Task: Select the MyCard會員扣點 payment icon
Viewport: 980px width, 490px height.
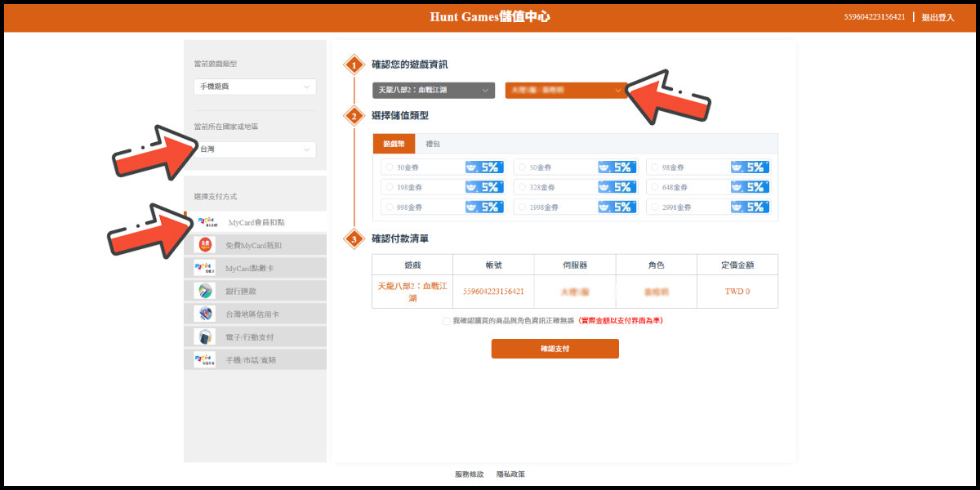Action: tap(206, 221)
